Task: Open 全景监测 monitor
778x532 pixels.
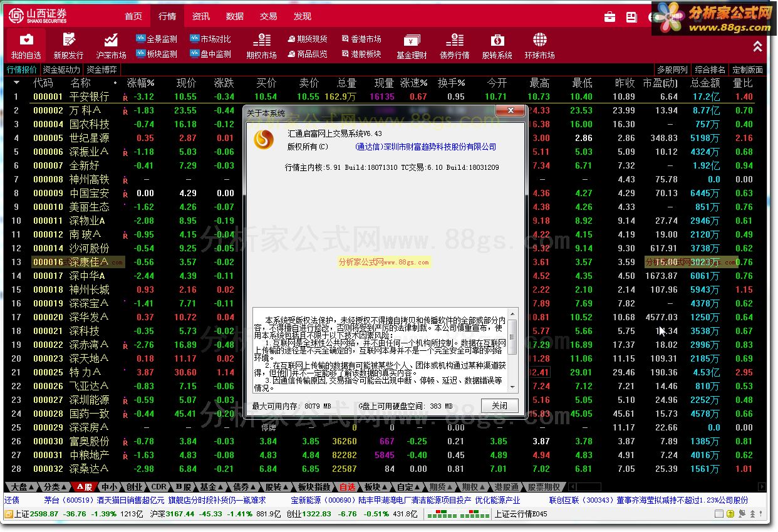Action: point(157,39)
